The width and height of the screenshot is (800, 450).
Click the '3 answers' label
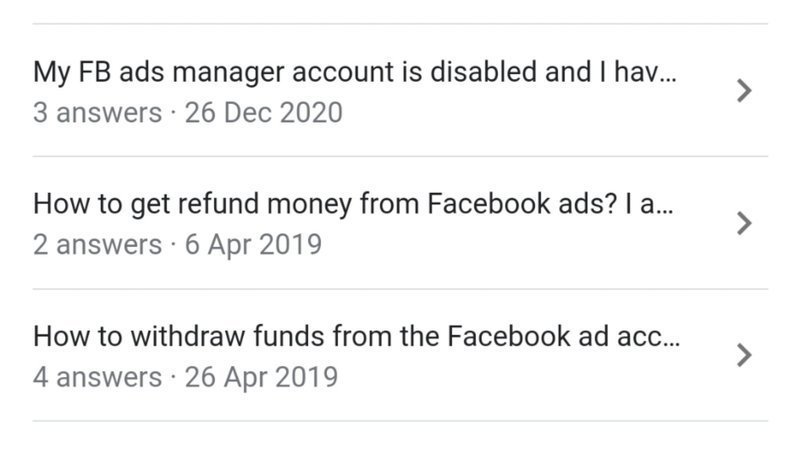97,113
